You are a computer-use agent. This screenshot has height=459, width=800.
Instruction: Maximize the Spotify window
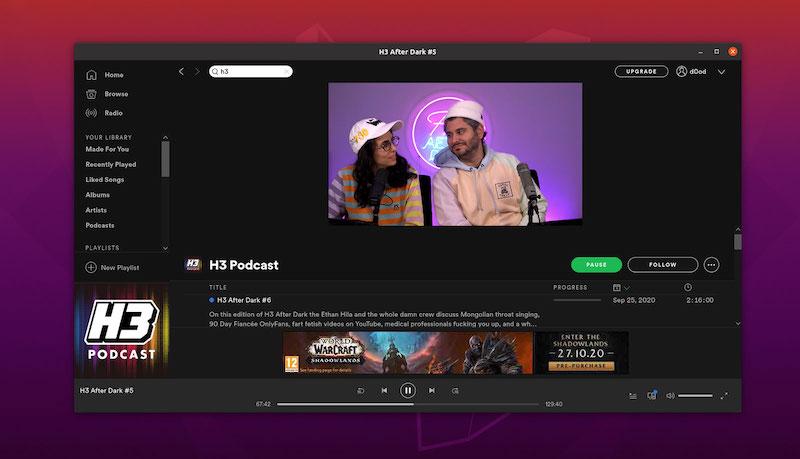[716, 52]
